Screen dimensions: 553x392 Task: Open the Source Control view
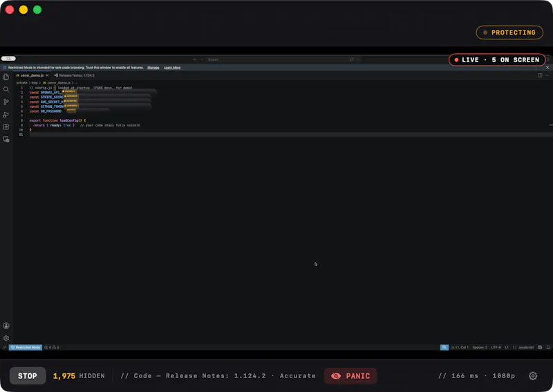pyautogui.click(x=6, y=102)
